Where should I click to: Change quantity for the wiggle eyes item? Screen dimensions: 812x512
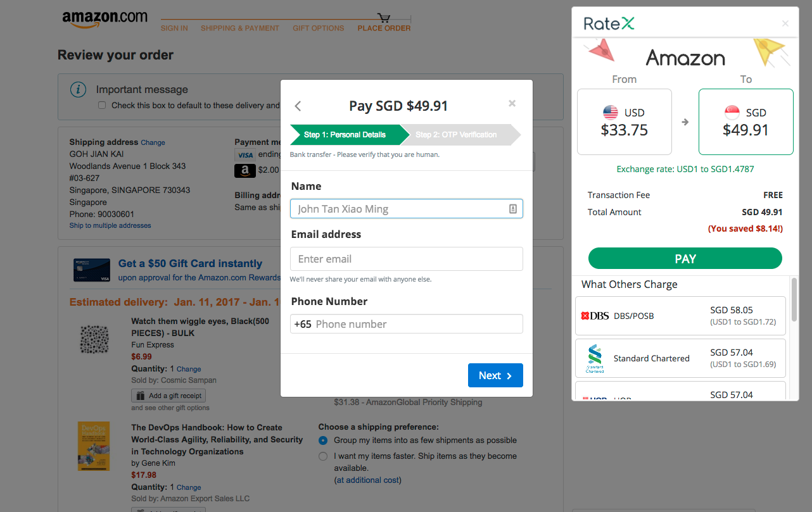(189, 369)
